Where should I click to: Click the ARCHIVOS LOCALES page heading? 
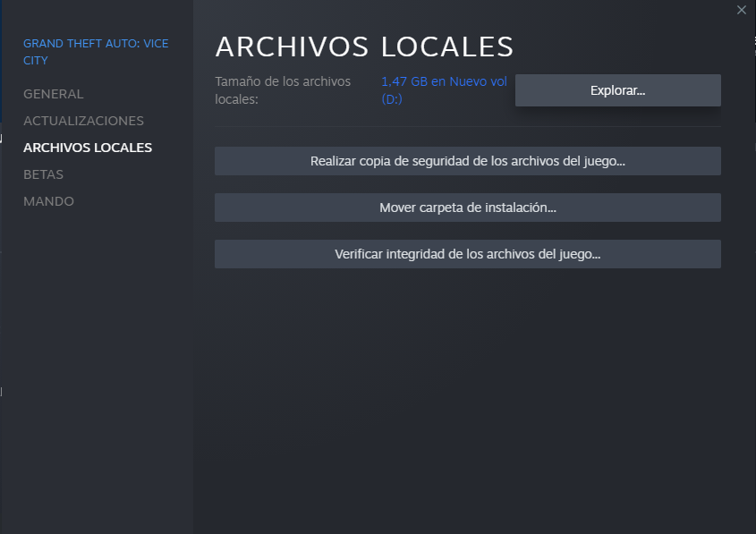pyautogui.click(x=364, y=47)
